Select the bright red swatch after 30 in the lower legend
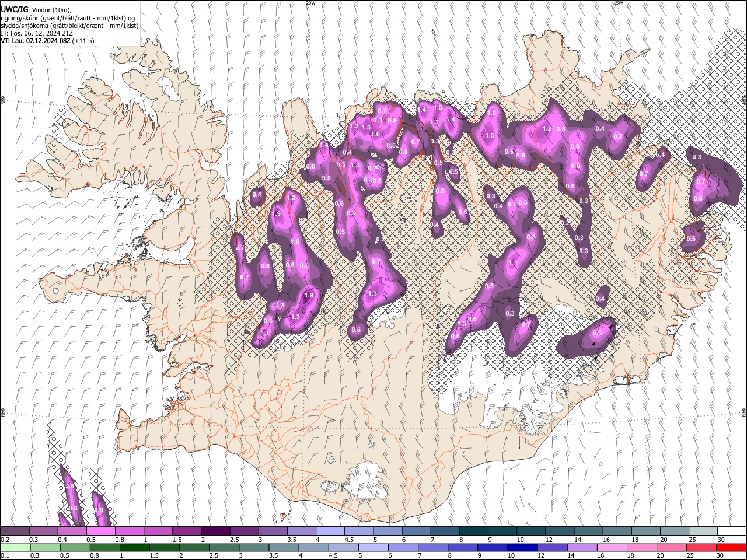This screenshot has height=560, width=747. pyautogui.click(x=731, y=548)
